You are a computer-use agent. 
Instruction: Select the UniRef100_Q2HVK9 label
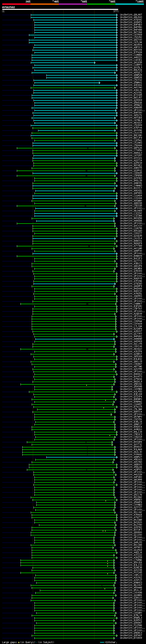point(131,100)
